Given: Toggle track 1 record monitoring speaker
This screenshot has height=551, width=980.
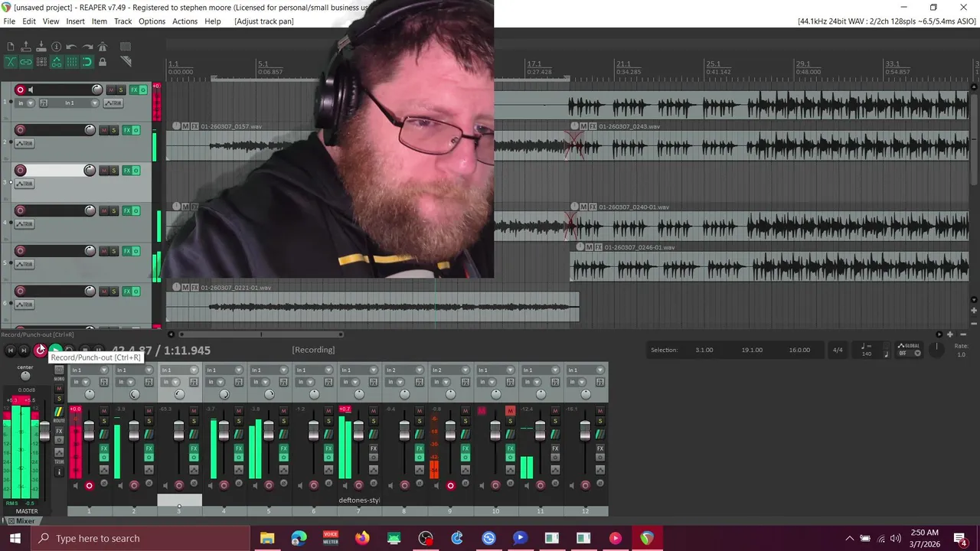Looking at the screenshot, I should [31, 90].
